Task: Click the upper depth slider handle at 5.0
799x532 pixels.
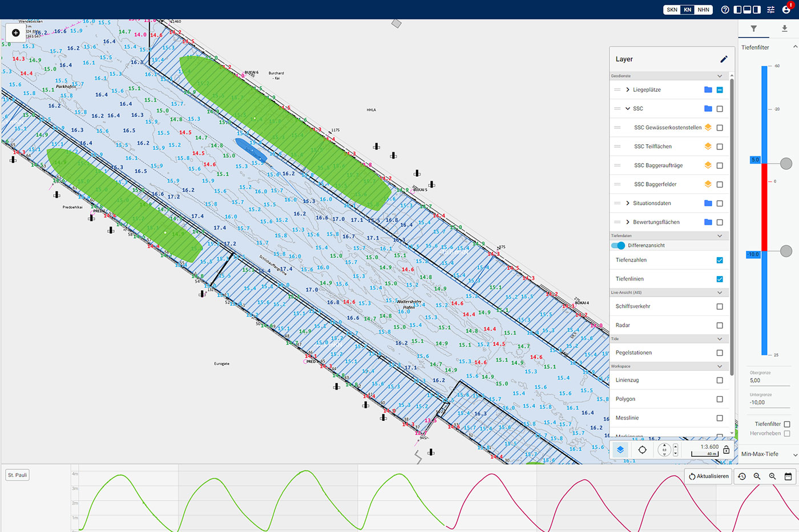Action: pos(786,164)
